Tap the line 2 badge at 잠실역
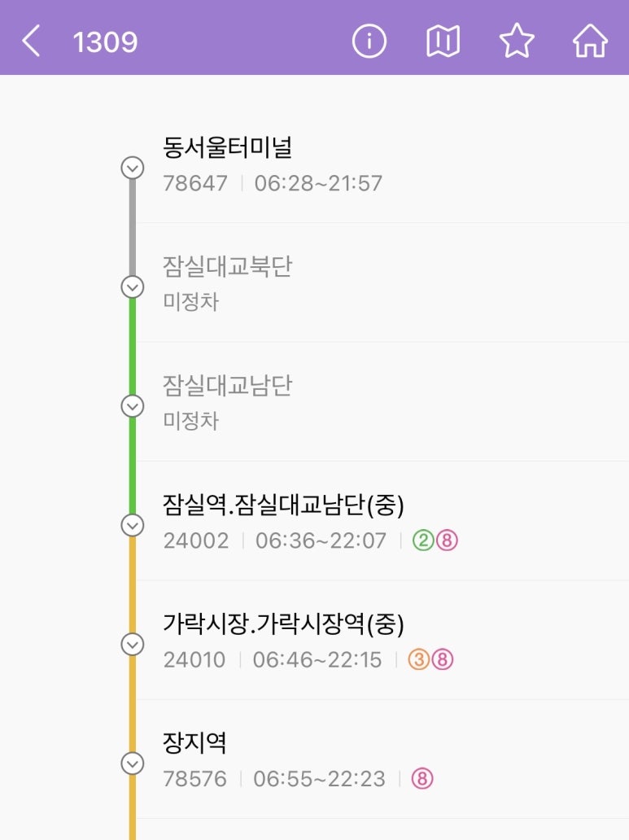The image size is (629, 840). (423, 541)
